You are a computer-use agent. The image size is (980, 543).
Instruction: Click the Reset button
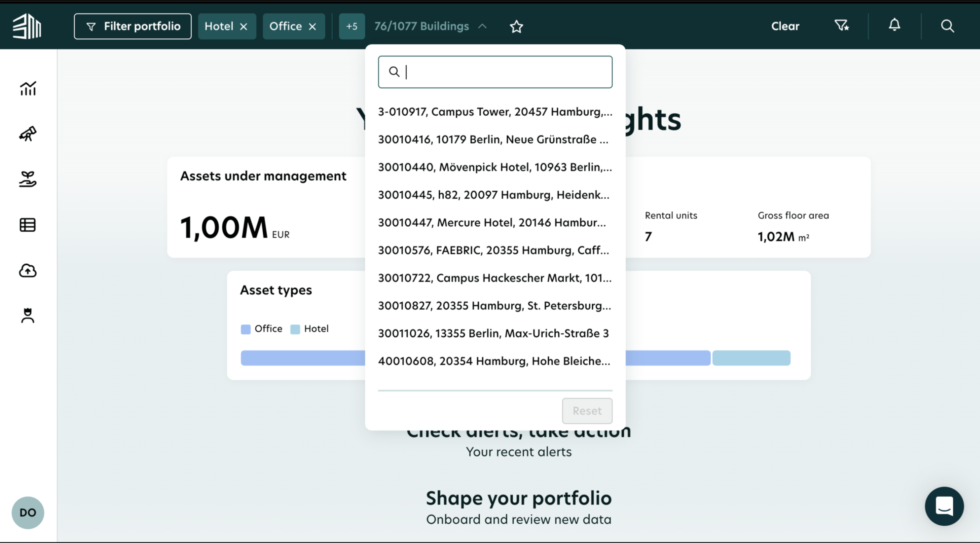tap(587, 411)
